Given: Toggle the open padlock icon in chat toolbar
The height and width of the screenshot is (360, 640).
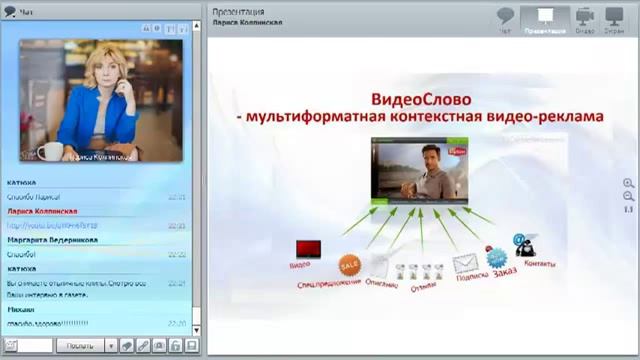Looking at the screenshot, I should (176, 346).
